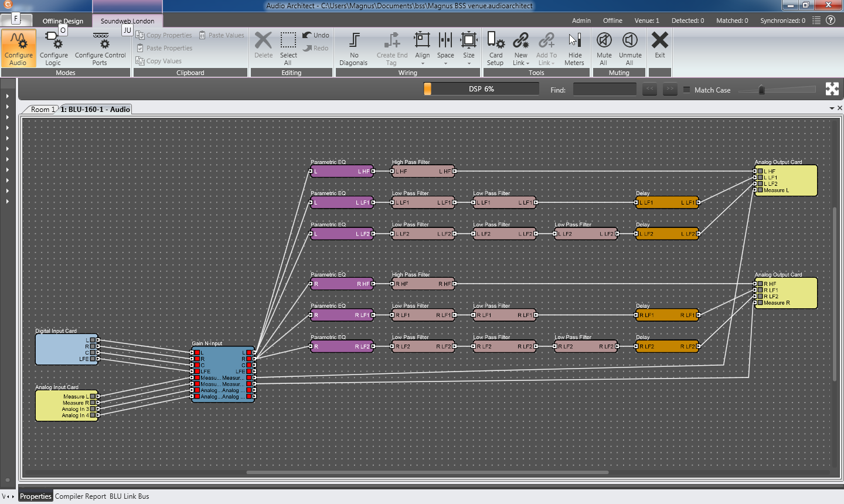
Task: Click find previous arrows button
Action: tap(649, 89)
